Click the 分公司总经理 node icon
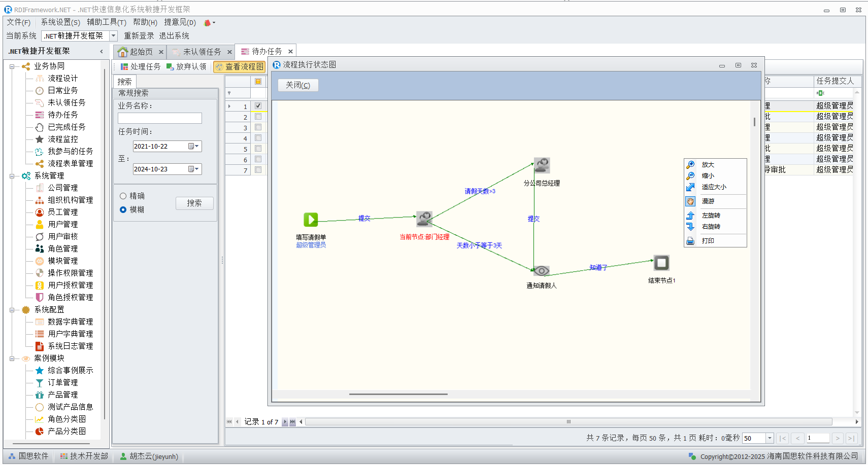This screenshot has height=465, width=868. coord(542,165)
